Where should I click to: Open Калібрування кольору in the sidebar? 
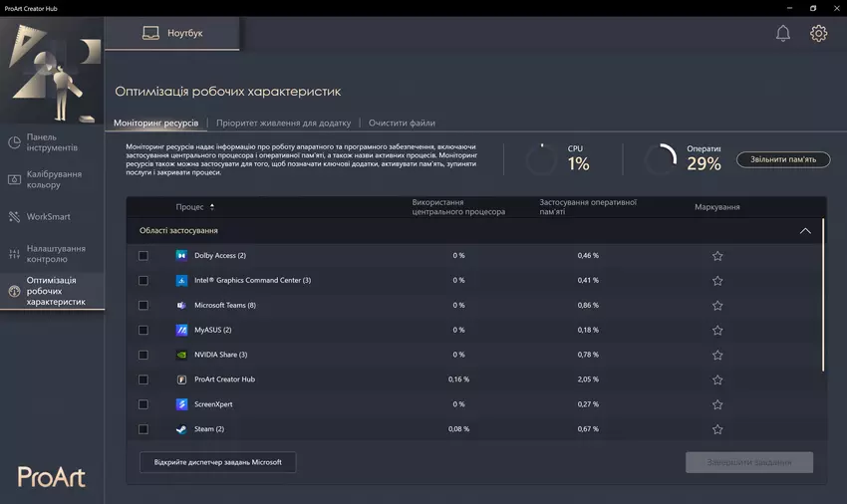pos(54,179)
